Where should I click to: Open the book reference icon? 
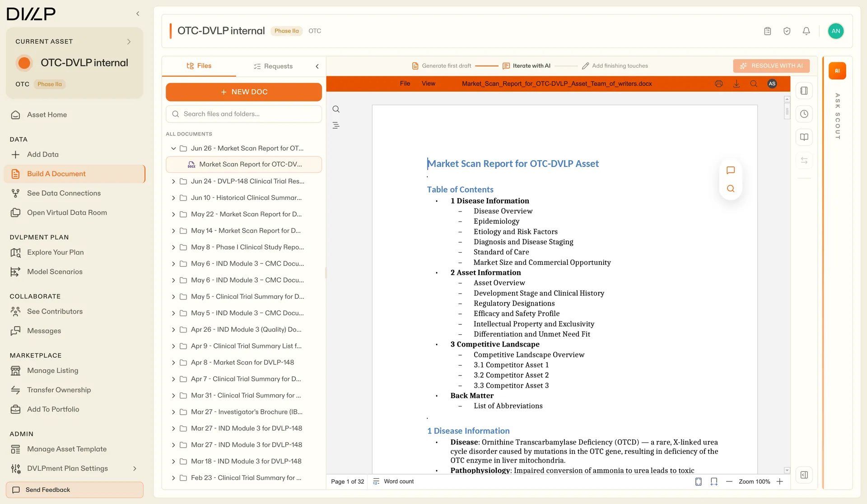tap(804, 137)
